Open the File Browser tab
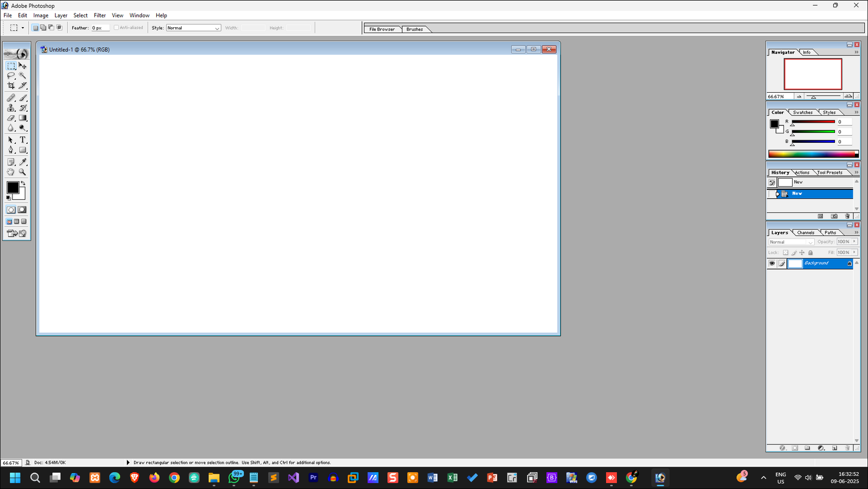The width and height of the screenshot is (868, 489). tap(382, 29)
